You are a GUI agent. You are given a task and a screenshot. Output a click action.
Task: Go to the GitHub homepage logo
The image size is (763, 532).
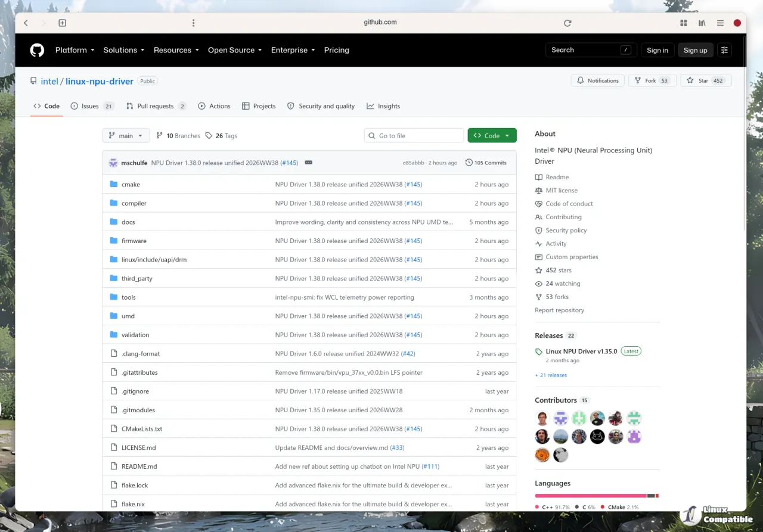tap(37, 50)
